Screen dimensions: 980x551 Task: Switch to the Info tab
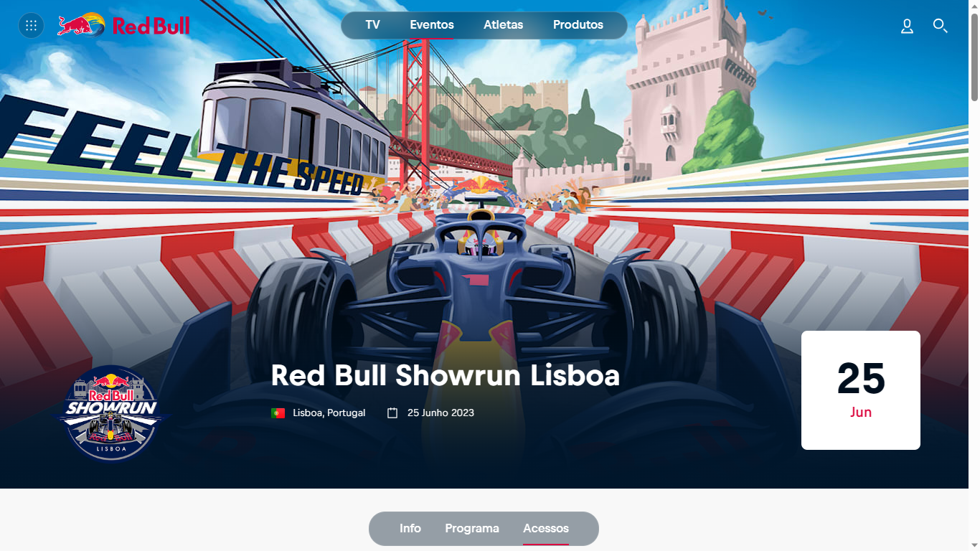point(410,529)
